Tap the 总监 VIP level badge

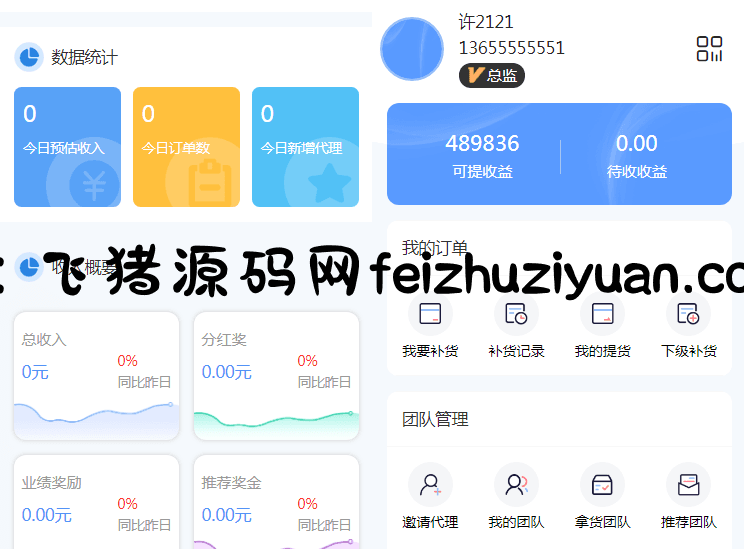coord(492,75)
